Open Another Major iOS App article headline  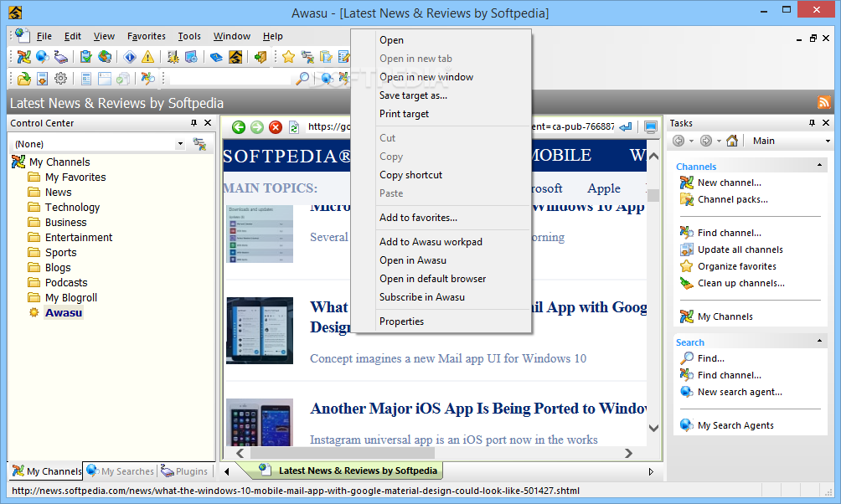click(478, 409)
